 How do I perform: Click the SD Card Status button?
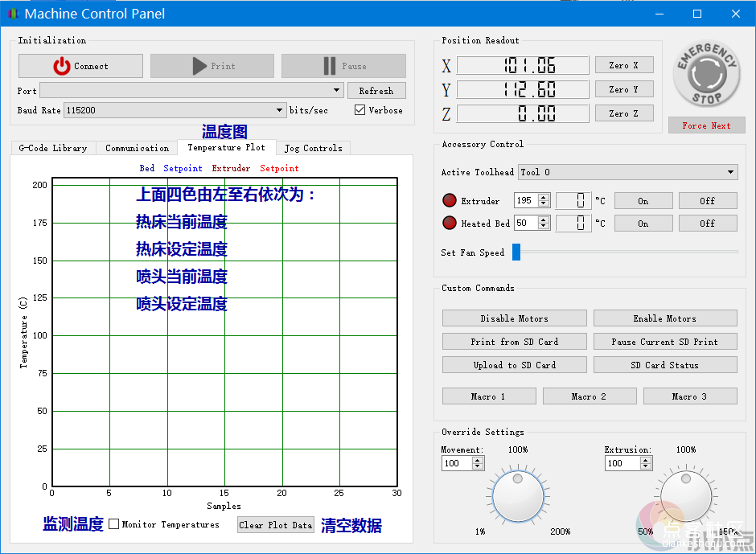pos(665,365)
